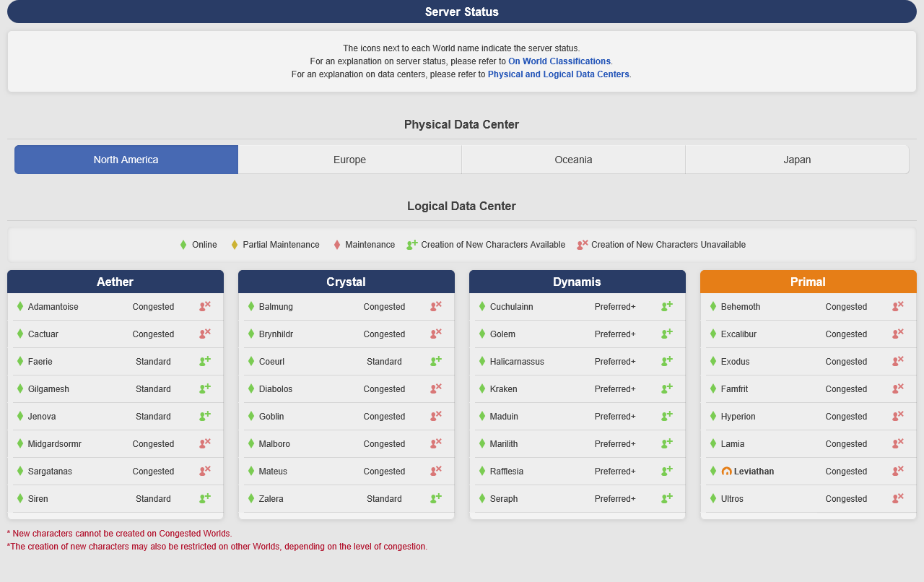Click the character creation unavailable icon for Behemoth

tap(898, 306)
